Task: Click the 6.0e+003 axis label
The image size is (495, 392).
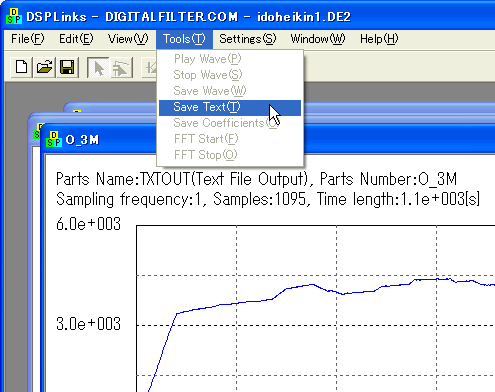Action: tap(88, 224)
